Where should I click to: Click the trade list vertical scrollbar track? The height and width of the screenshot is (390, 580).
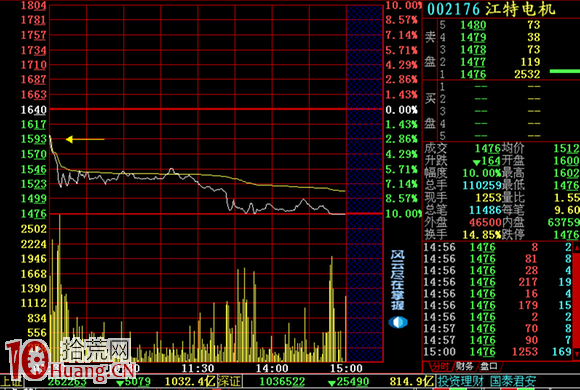coord(576,301)
